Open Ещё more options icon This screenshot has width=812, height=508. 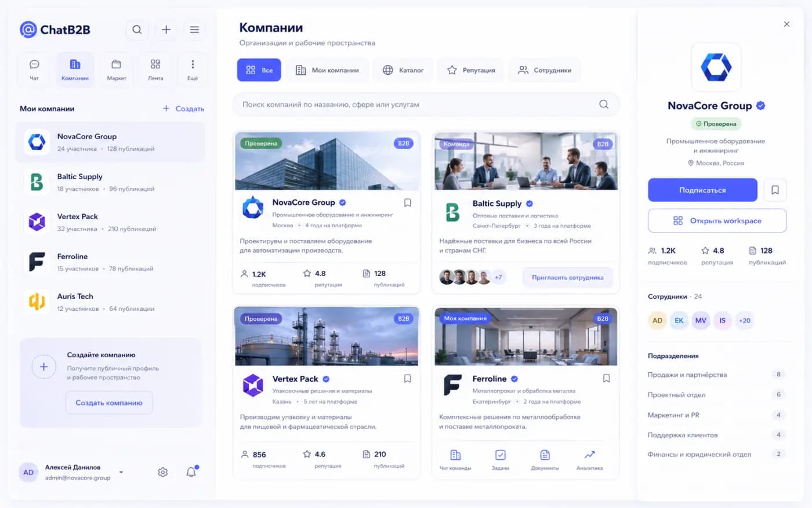point(193,70)
